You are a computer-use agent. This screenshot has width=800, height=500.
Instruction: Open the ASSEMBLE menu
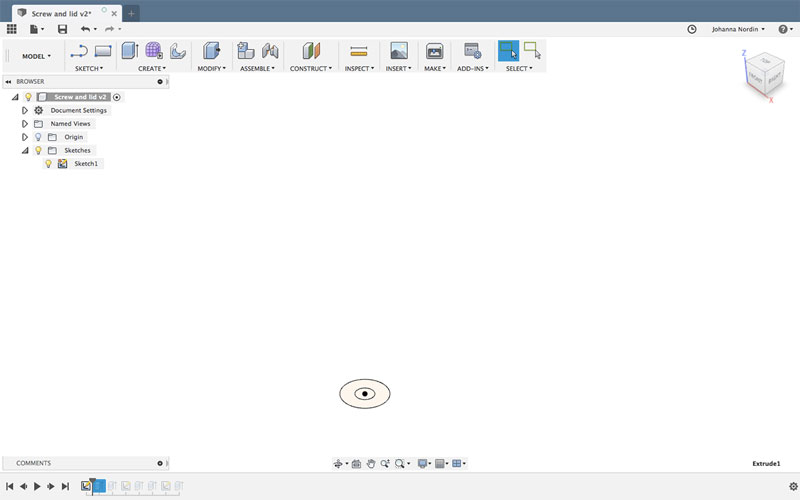click(257, 68)
